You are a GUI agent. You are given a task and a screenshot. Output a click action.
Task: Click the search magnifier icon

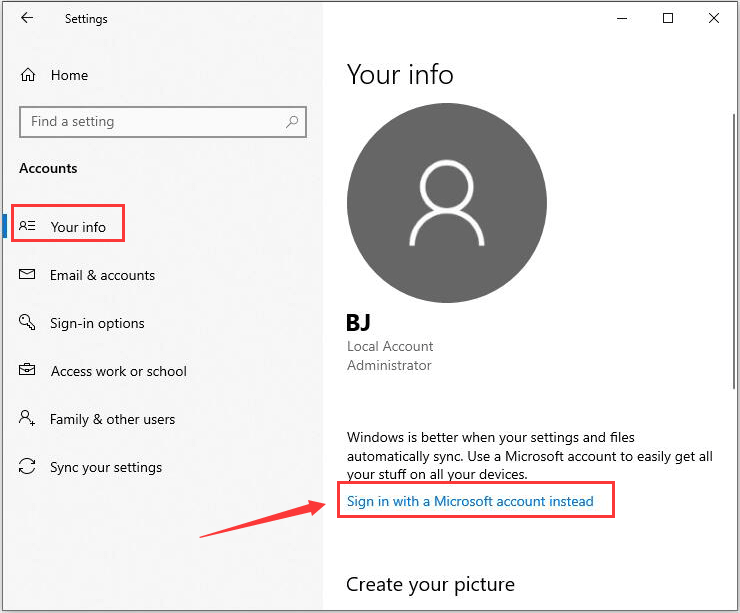[x=292, y=122]
